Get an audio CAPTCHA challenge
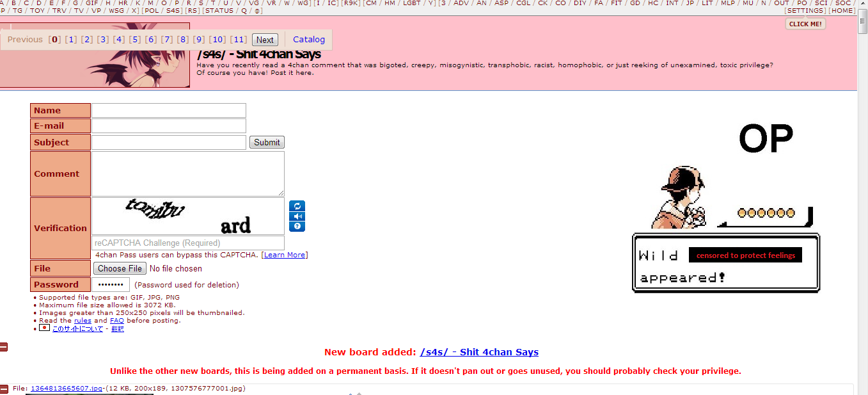This screenshot has width=868, height=395. point(297,216)
